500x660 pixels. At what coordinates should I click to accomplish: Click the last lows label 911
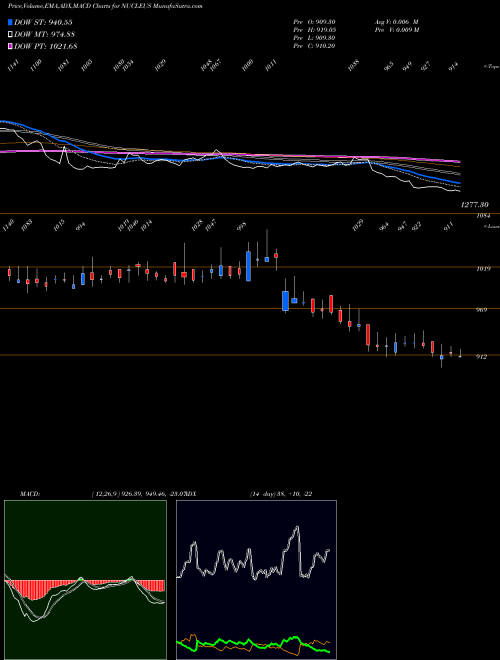tap(449, 226)
